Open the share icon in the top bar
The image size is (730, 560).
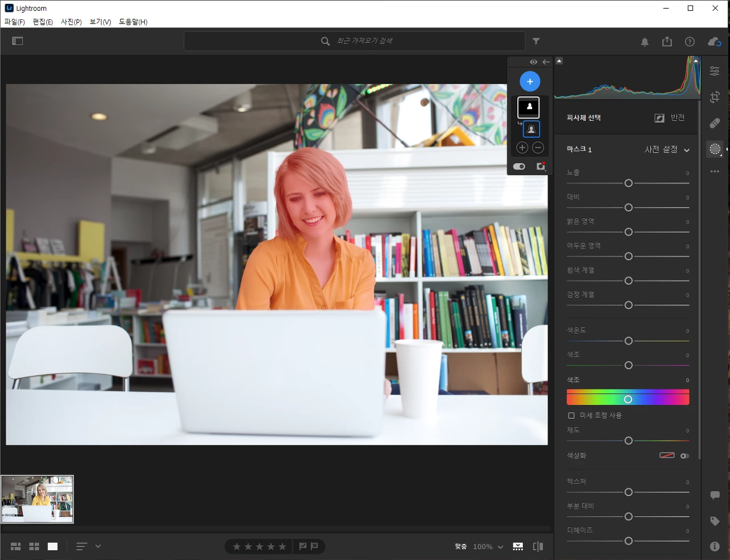[x=667, y=42]
